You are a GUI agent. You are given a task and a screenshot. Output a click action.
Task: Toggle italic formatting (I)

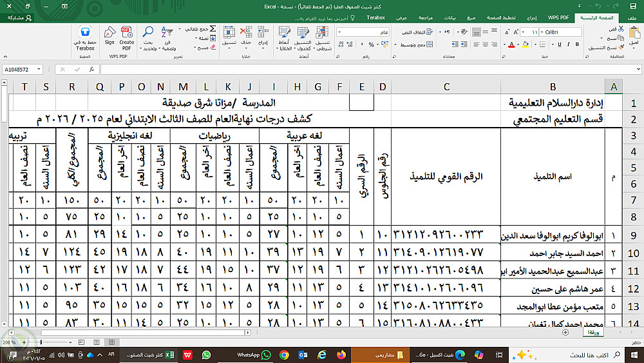[x=569, y=44]
